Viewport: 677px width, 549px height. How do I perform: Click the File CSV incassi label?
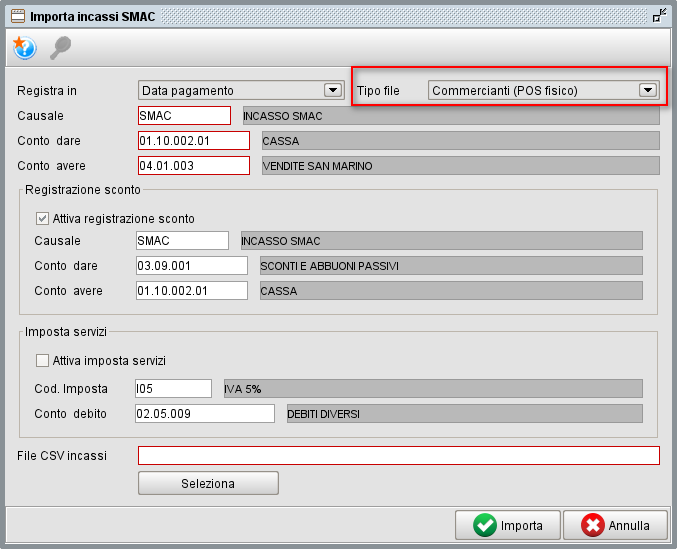coord(62,456)
